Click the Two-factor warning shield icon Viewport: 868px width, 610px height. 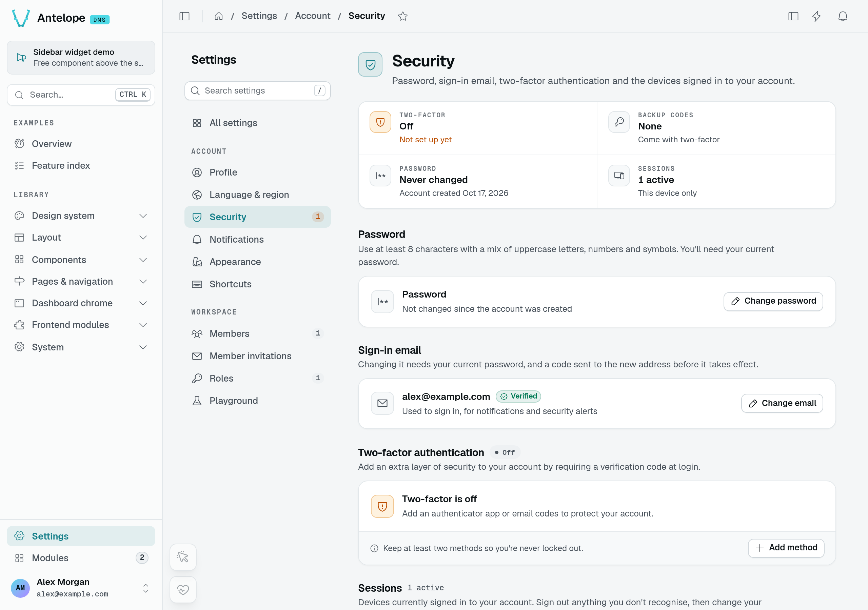[x=380, y=122]
